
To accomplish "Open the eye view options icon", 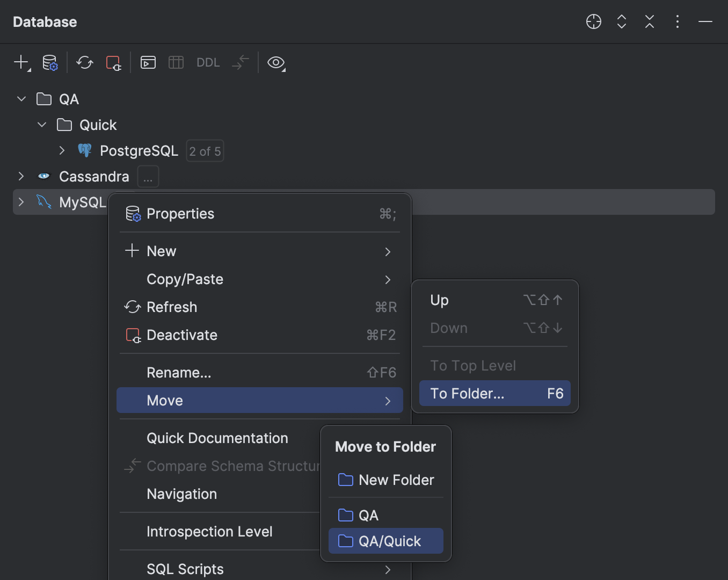I will [276, 63].
